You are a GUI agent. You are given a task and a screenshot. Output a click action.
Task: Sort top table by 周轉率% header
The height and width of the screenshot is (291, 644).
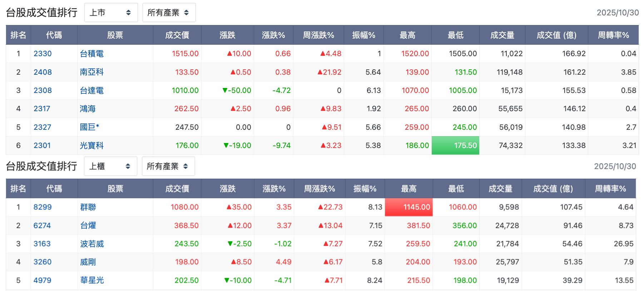tap(614, 35)
